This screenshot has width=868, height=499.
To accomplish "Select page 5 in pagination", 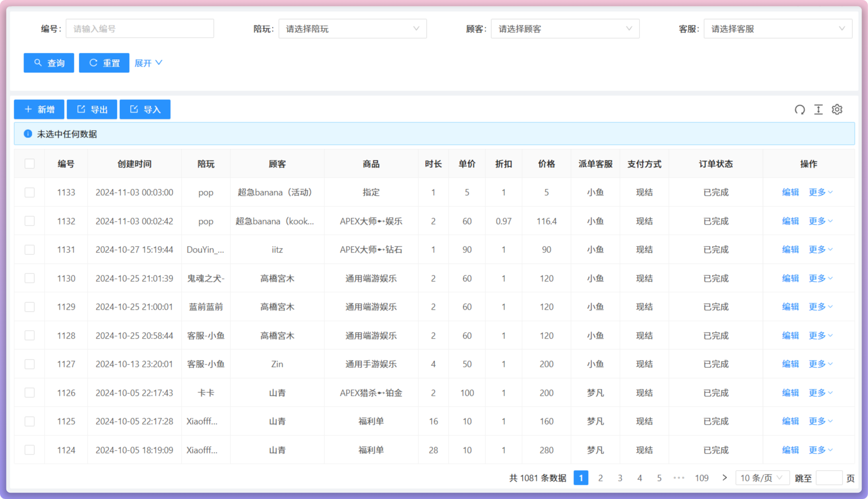I will tap(659, 478).
